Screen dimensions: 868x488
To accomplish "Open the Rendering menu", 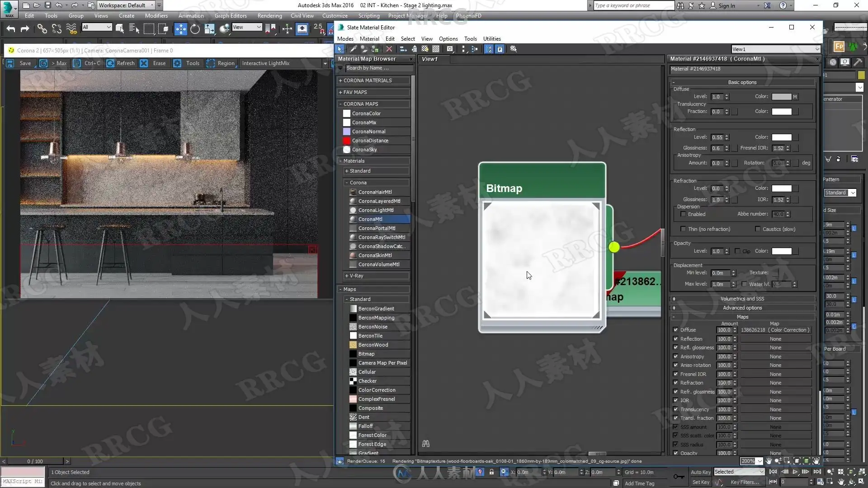I will tap(269, 16).
